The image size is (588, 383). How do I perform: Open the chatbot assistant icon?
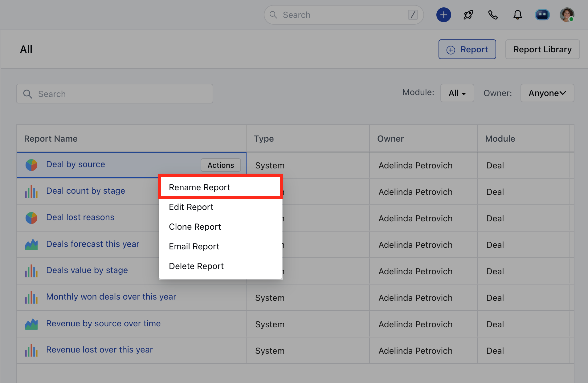click(542, 15)
